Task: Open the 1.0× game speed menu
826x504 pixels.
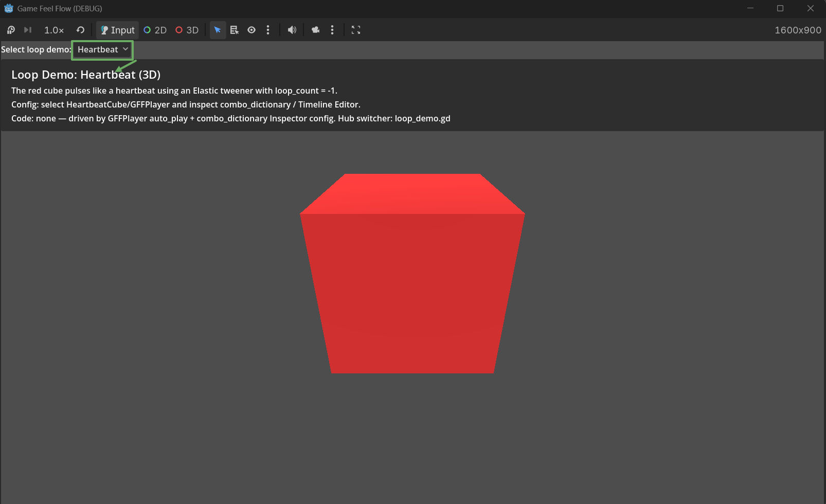Action: 54,30
